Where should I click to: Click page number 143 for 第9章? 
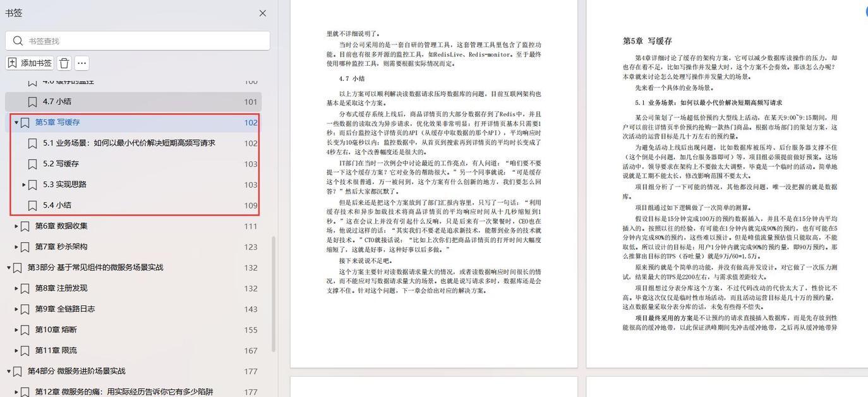coord(251,309)
